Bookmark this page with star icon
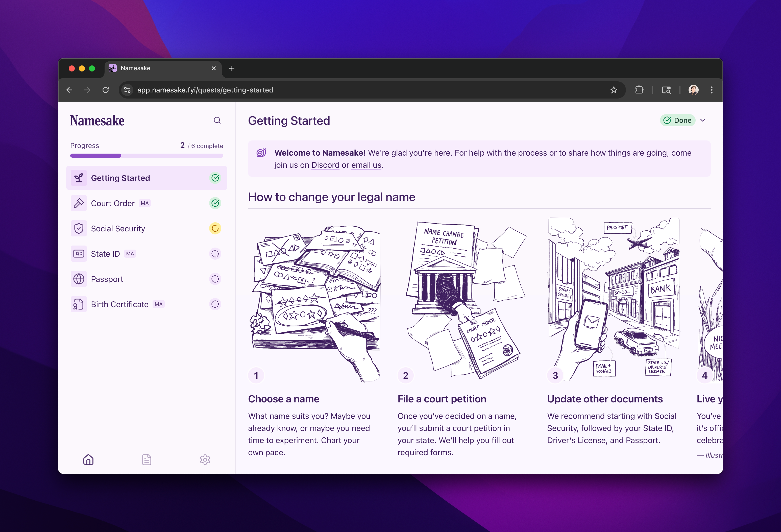Screen dimensions: 781x532 point(614,90)
